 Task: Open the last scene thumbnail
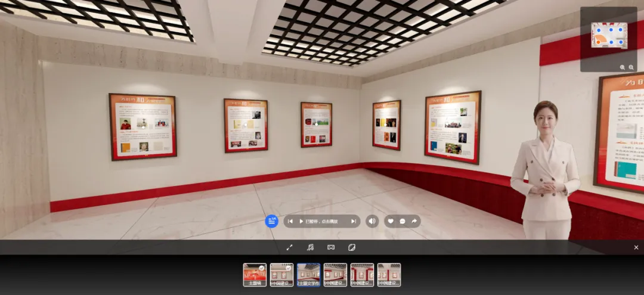coord(389,275)
